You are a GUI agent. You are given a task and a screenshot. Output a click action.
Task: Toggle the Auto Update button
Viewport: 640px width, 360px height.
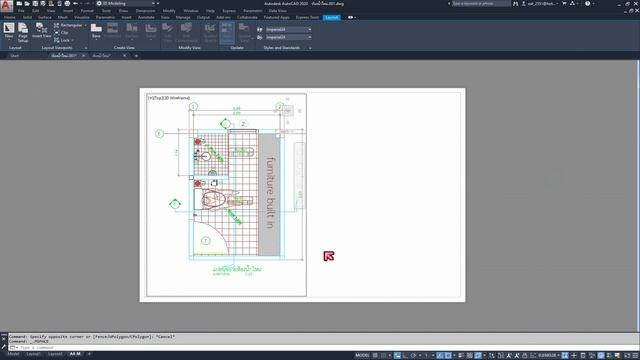click(227, 33)
